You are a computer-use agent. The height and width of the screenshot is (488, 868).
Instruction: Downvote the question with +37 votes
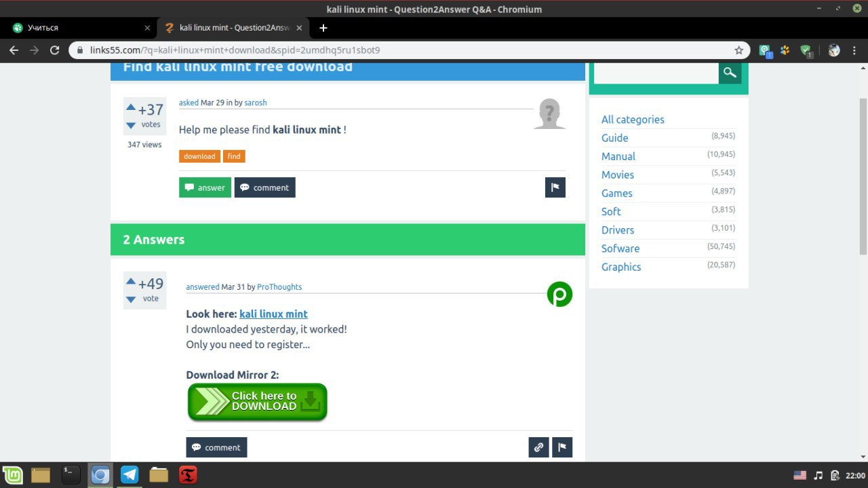coord(131,126)
